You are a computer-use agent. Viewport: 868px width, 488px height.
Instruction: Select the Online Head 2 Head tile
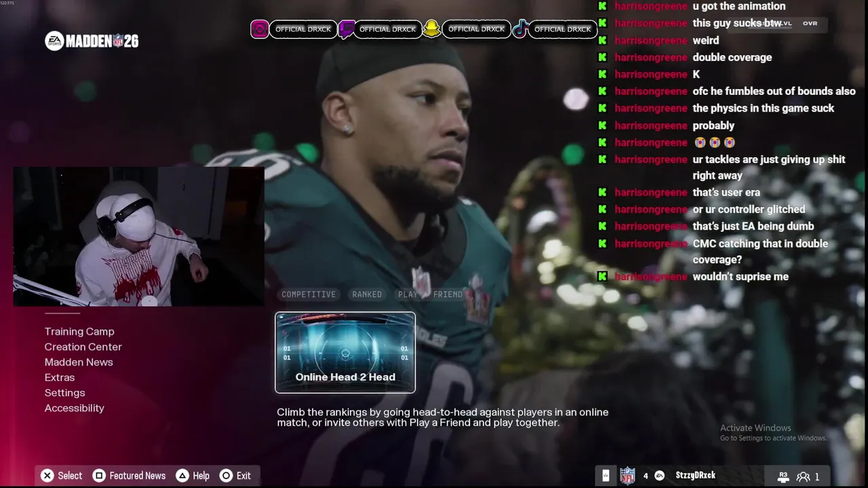click(345, 352)
